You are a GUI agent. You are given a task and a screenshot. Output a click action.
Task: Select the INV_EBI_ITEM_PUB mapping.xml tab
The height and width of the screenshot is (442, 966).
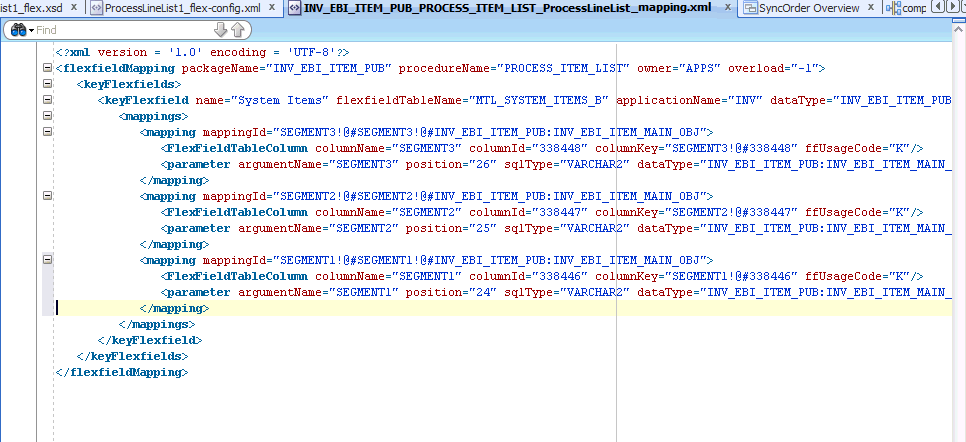[508, 8]
